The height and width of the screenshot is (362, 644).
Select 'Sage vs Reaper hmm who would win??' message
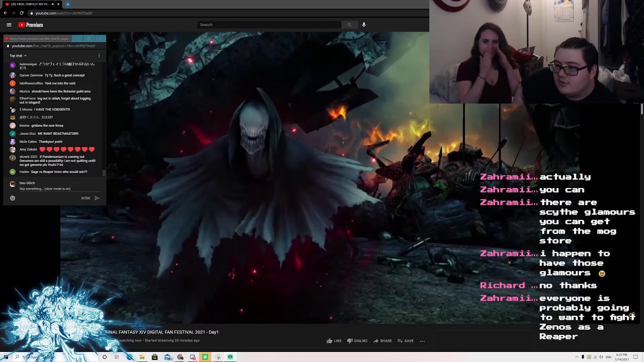click(59, 172)
